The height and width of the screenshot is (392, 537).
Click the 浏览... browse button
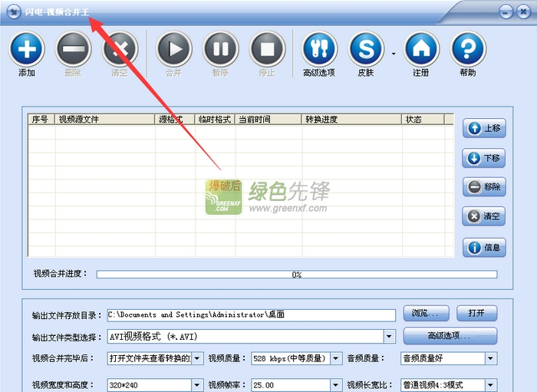coord(426,313)
